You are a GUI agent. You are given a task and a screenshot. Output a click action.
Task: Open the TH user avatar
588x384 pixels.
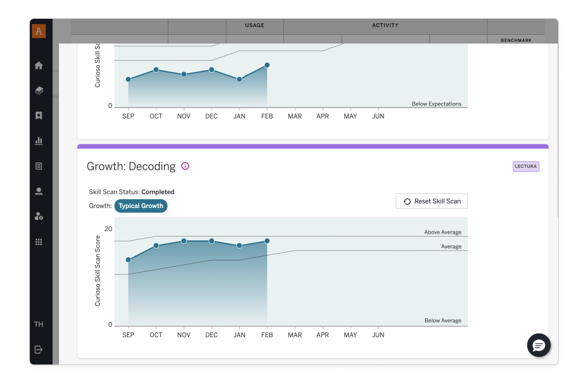tap(39, 324)
